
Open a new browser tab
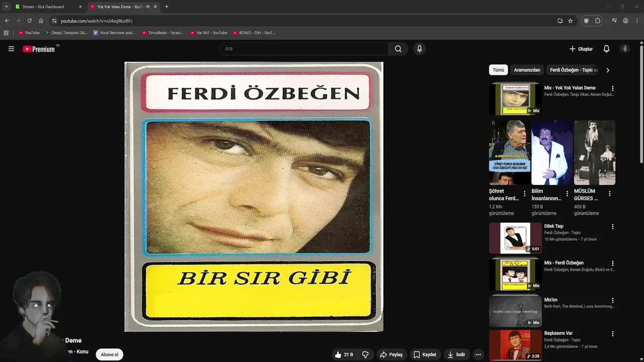167,7
